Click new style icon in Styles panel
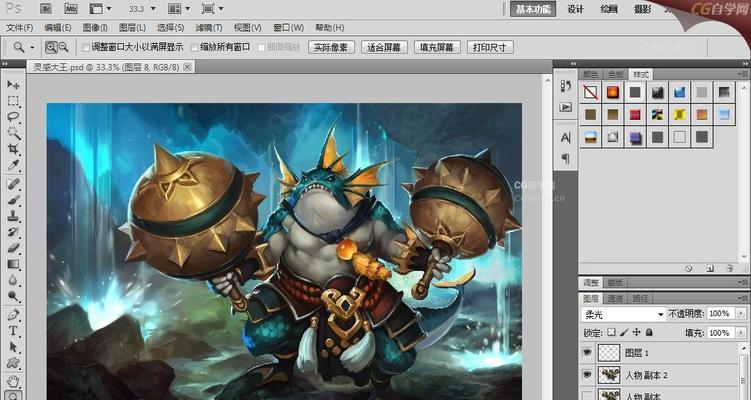 (710, 269)
